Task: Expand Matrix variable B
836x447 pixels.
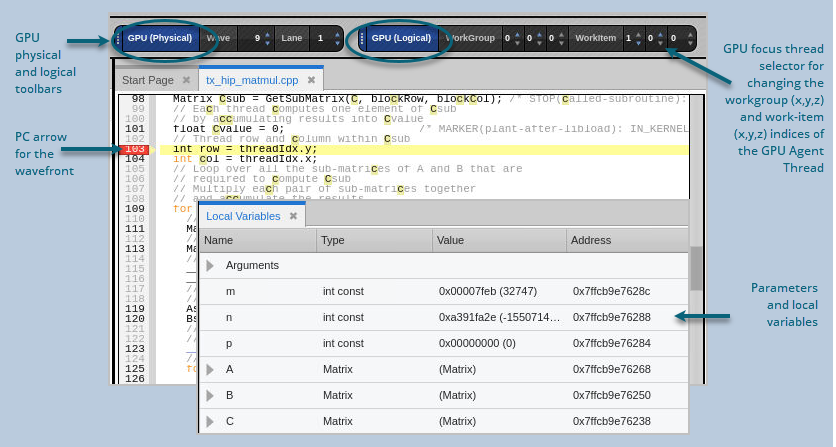Action: [210, 396]
